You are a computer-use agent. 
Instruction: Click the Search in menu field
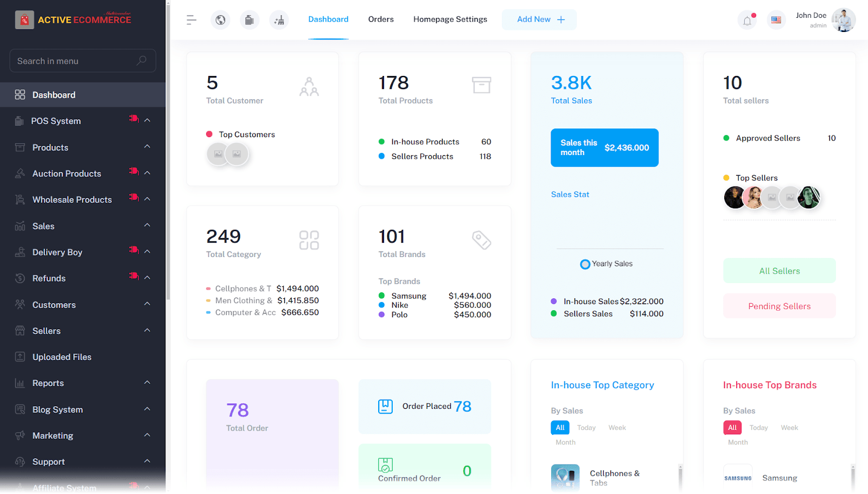[x=82, y=61]
